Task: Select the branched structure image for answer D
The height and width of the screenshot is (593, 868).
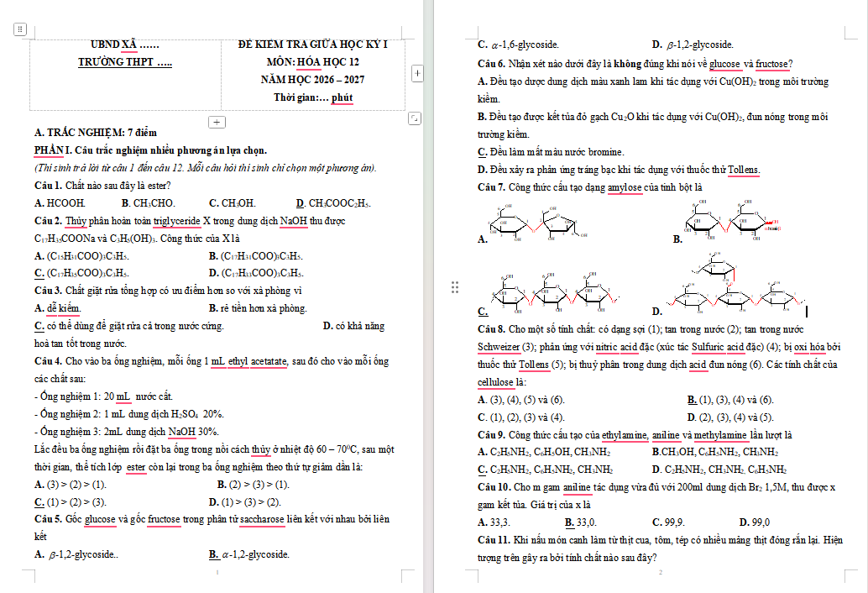Action: 735,284
